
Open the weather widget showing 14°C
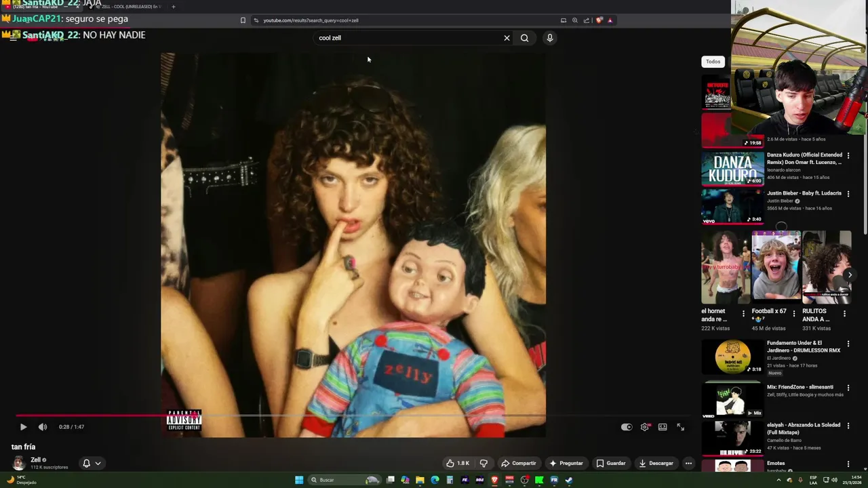[x=20, y=480]
